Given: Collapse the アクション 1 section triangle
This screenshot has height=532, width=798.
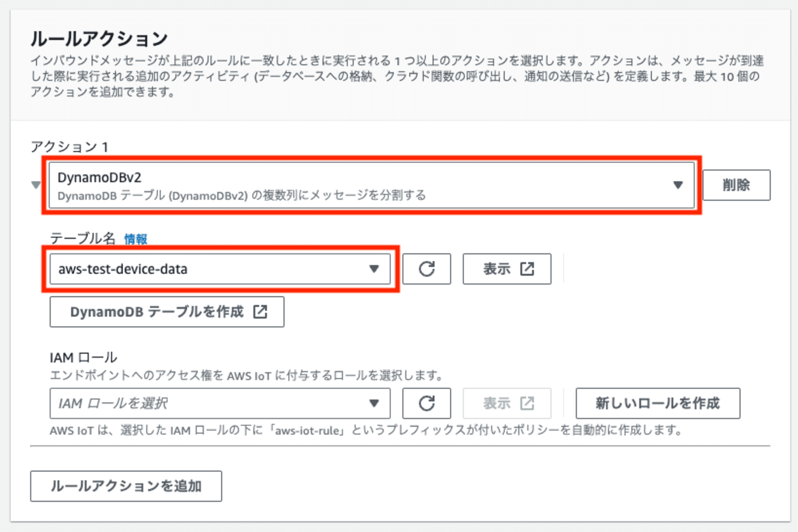Looking at the screenshot, I should point(36,185).
